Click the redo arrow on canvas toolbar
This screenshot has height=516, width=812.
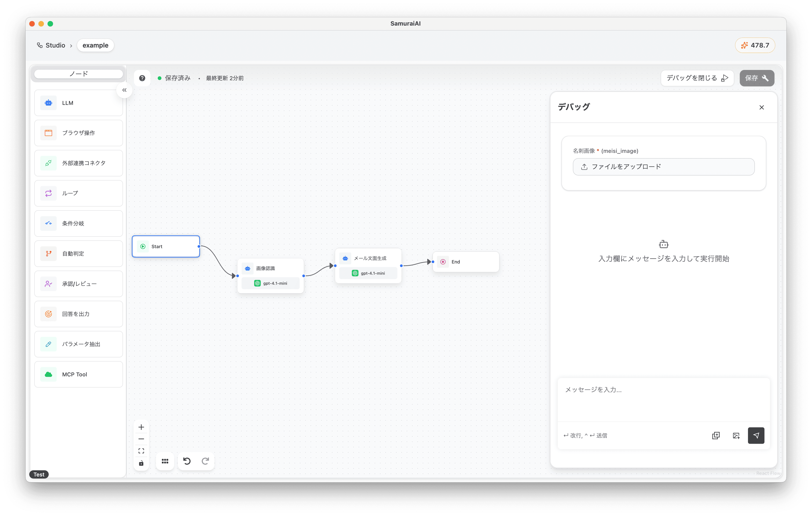tap(205, 461)
